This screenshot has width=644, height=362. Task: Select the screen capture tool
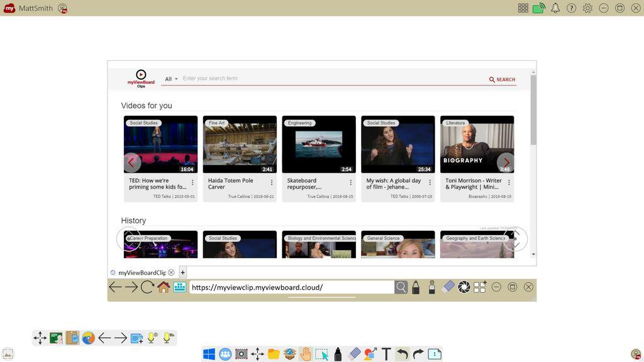click(241, 354)
